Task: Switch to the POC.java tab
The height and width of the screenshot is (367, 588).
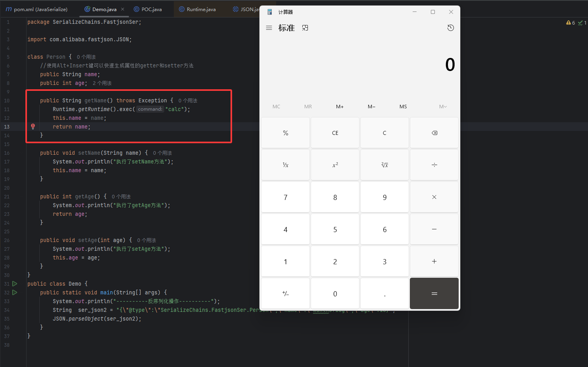Action: click(x=151, y=9)
